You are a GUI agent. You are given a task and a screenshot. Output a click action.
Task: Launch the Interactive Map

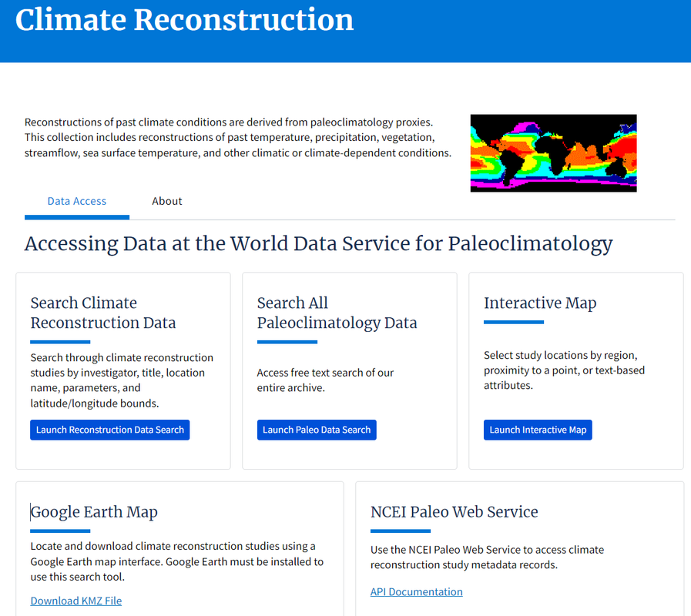point(538,430)
